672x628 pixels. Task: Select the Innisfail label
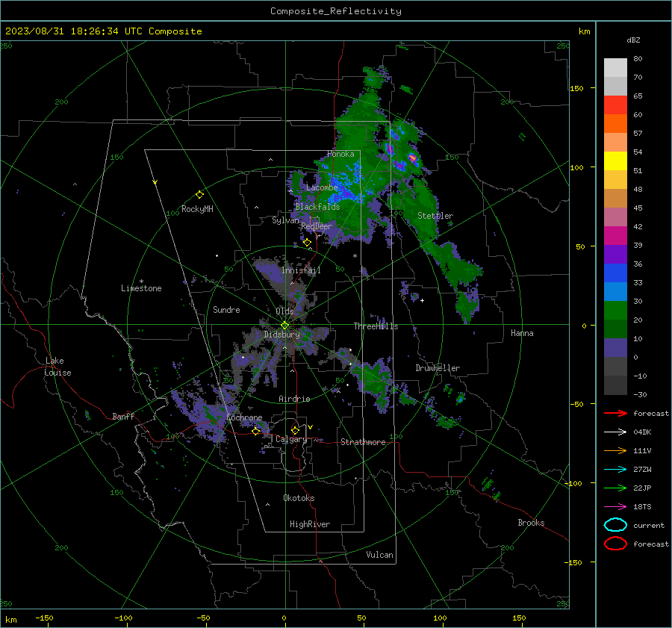[x=301, y=270]
